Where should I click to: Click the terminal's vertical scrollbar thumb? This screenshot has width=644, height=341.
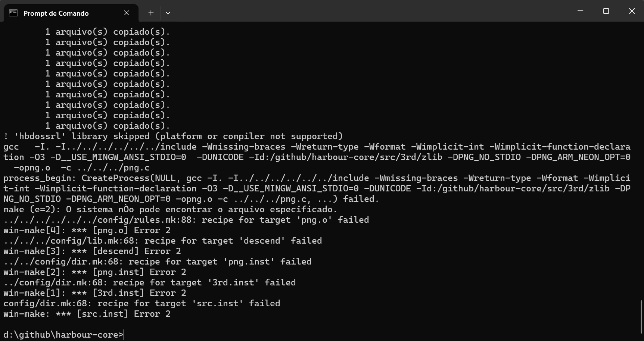(641, 317)
